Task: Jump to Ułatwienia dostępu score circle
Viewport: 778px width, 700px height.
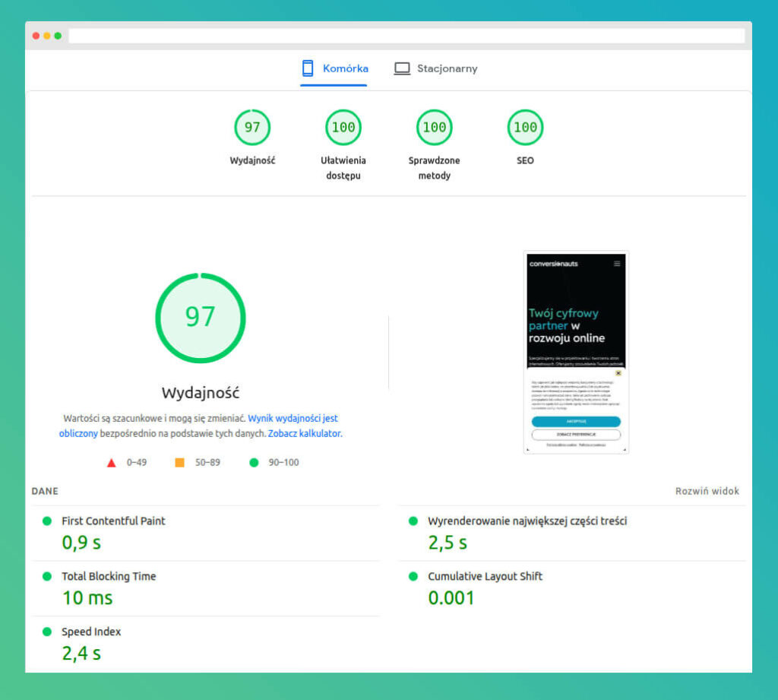Action: pos(343,128)
